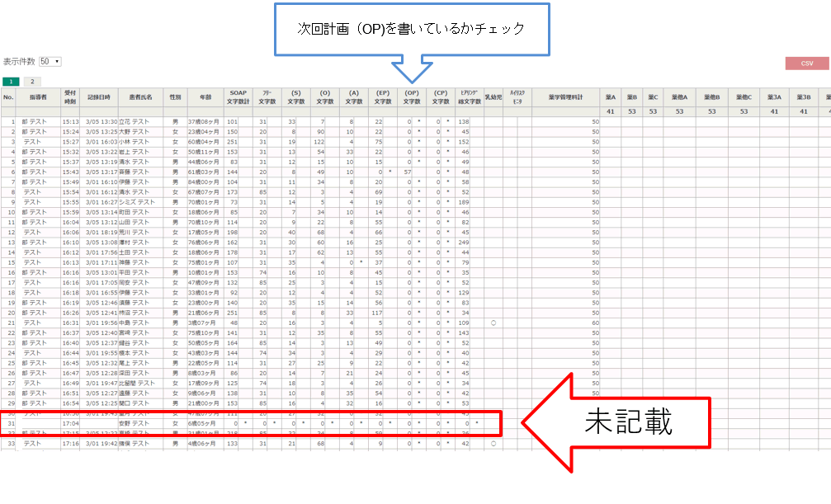This screenshot has height=504, width=831.
Task: Select patient 小林 テスト
Action: pos(134,142)
